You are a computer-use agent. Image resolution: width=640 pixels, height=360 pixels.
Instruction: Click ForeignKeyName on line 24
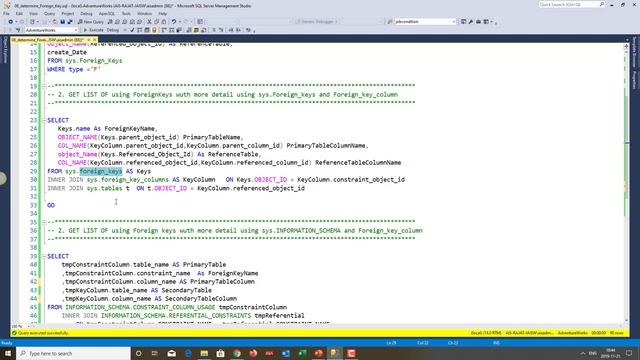pyautogui.click(x=129, y=129)
